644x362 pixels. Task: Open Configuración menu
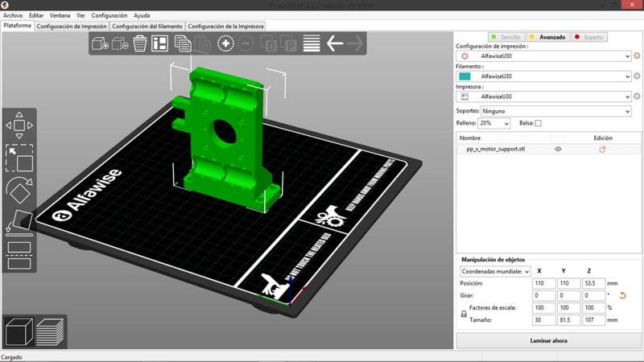pos(109,15)
